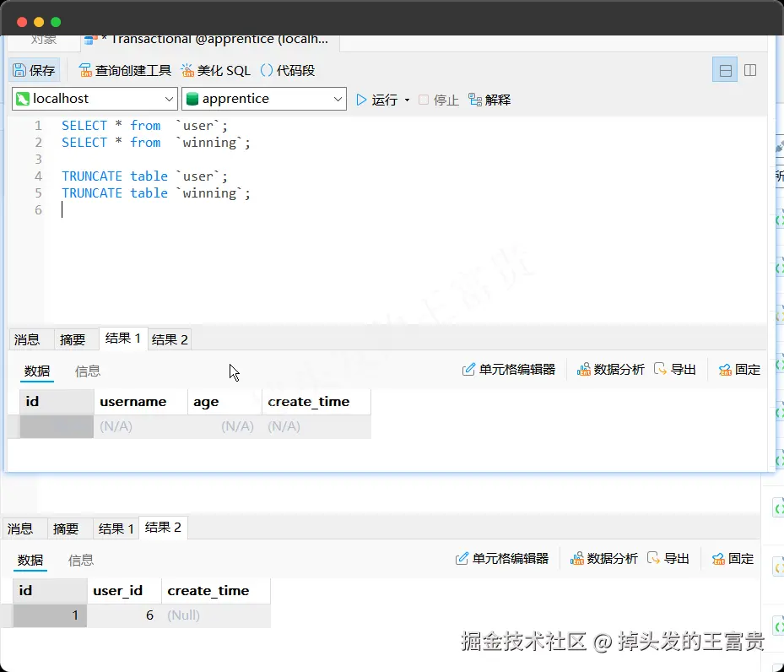Switch to vertical split layout icon
Screen dimensions: 784x672
pyautogui.click(x=750, y=71)
